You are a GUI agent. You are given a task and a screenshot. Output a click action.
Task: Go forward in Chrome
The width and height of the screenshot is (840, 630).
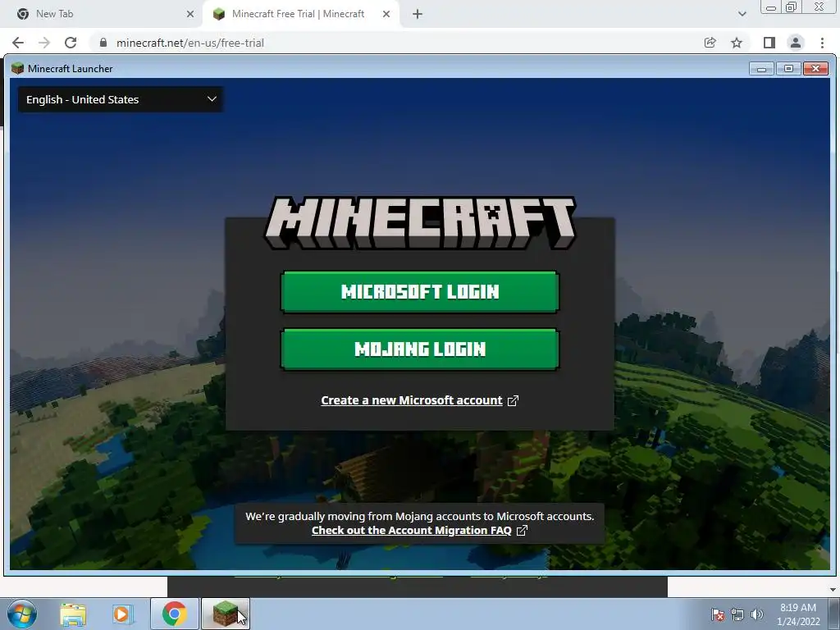point(44,43)
